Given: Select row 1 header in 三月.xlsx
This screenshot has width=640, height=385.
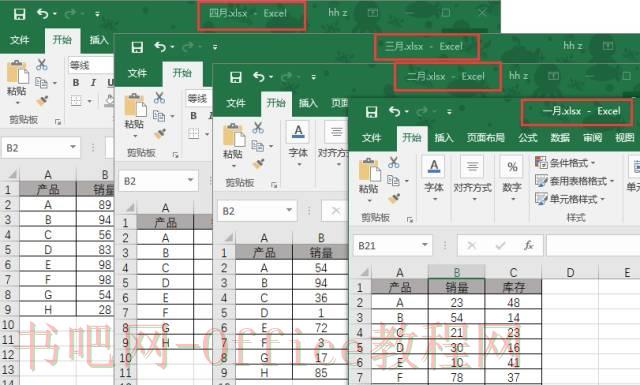Looking at the screenshot, I should pyautogui.click(x=125, y=223).
